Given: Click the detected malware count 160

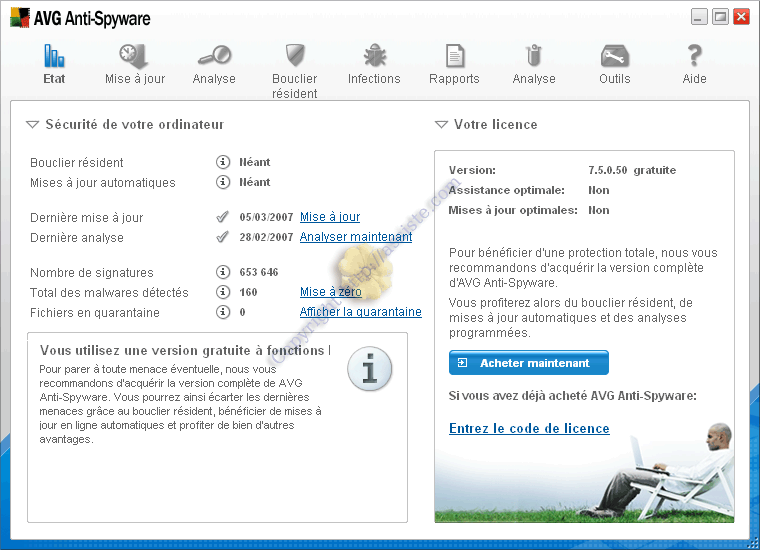Looking at the screenshot, I should (x=248, y=292).
